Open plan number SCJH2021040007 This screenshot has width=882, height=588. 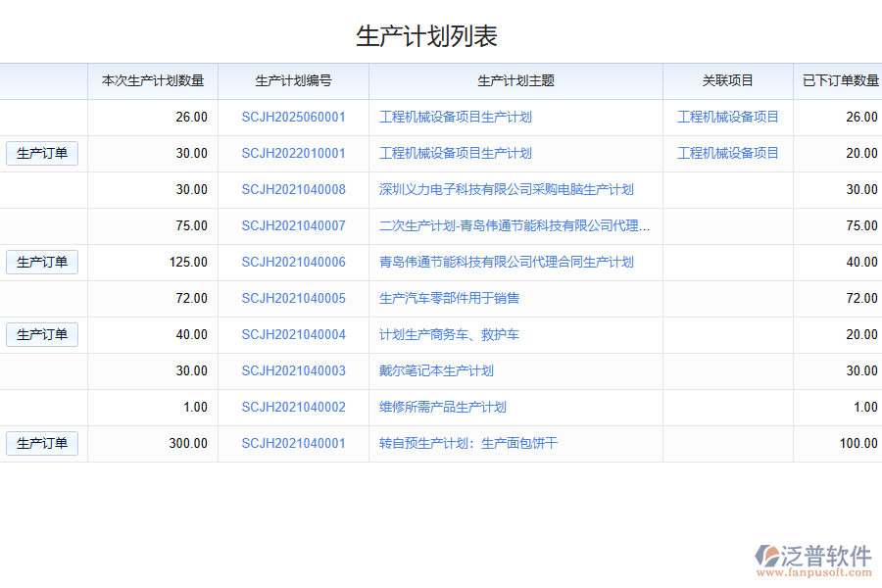(x=293, y=226)
